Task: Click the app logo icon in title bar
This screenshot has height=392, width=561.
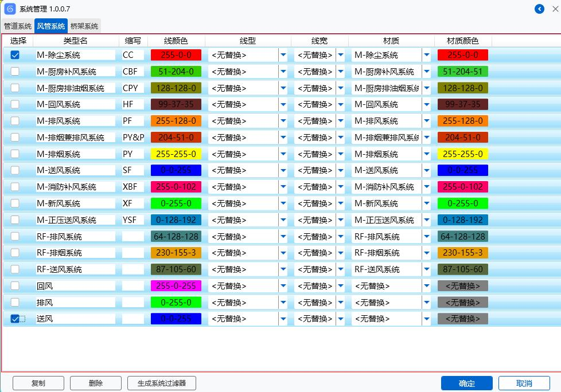Action: pyautogui.click(x=10, y=9)
